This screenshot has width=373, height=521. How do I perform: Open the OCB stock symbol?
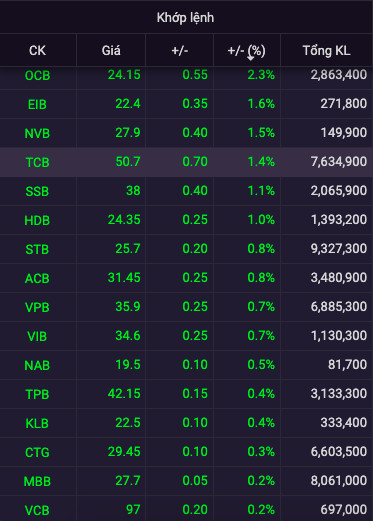click(x=37, y=76)
